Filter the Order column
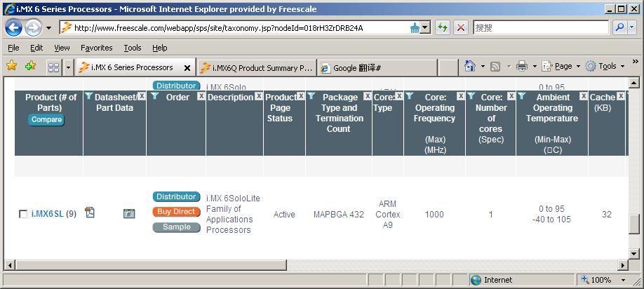Screen dimensions: 644x289 [154, 96]
